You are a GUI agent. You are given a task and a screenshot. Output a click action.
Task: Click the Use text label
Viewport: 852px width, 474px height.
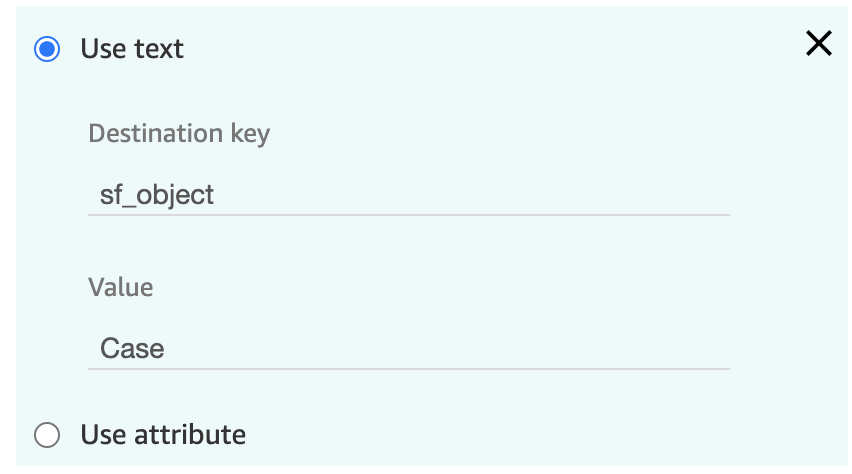click(x=132, y=49)
